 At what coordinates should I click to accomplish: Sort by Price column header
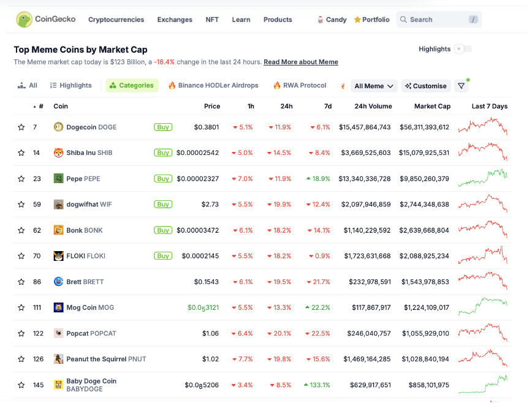pyautogui.click(x=212, y=106)
